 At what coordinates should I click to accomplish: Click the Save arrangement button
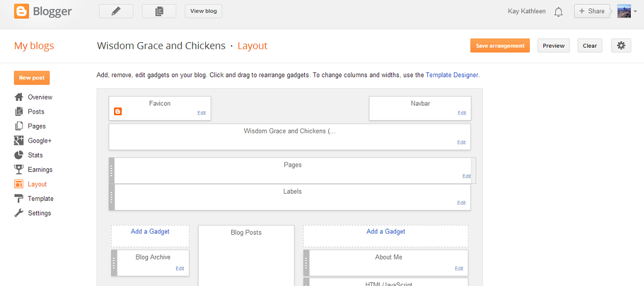pos(500,46)
